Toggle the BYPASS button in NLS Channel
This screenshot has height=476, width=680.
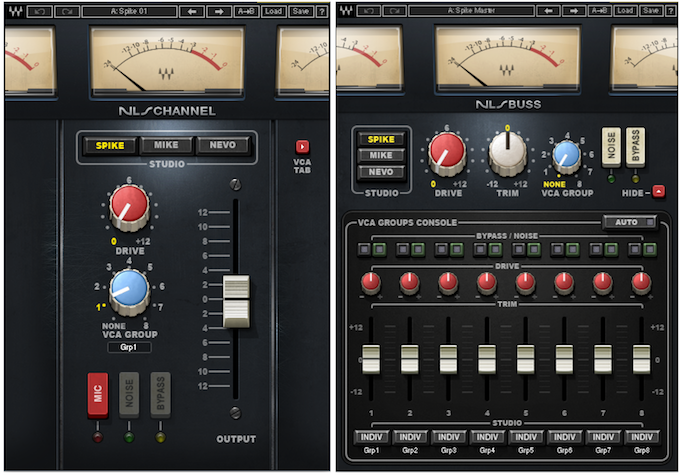tap(160, 394)
